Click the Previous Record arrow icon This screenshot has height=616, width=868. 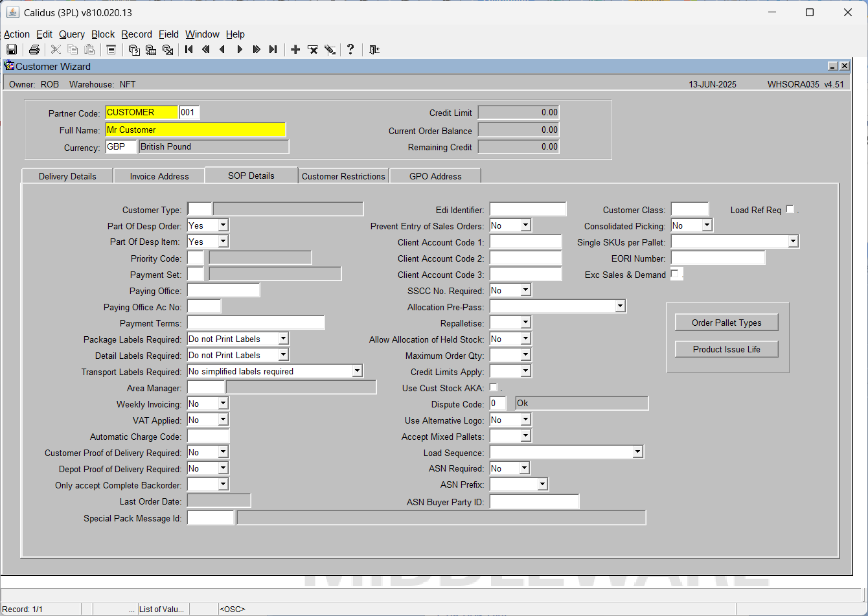(223, 50)
